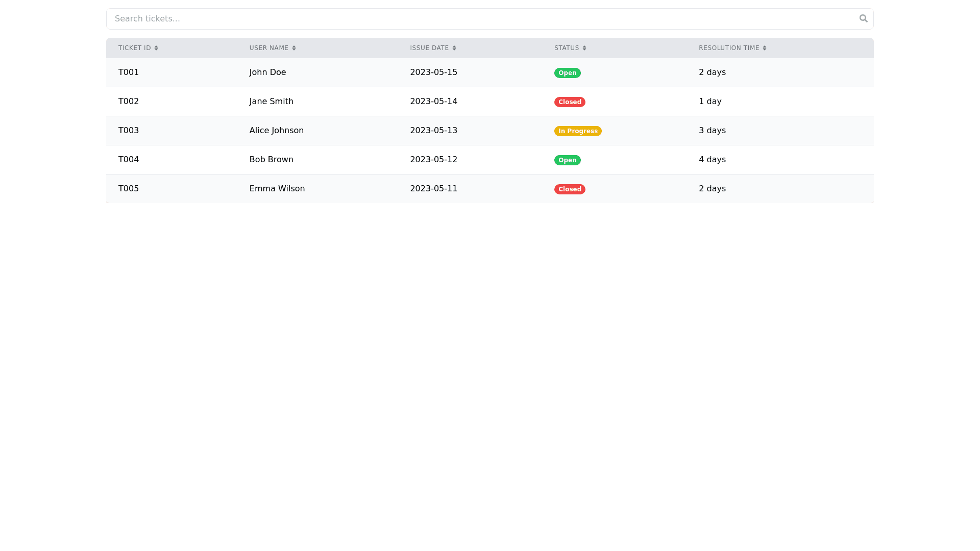Click sort icon next to Issue Date
Screen dimensions: 980x551
point(454,48)
